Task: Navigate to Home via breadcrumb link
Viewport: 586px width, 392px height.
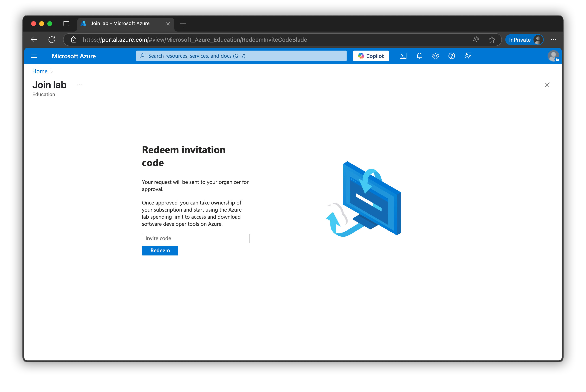Action: (x=40, y=71)
